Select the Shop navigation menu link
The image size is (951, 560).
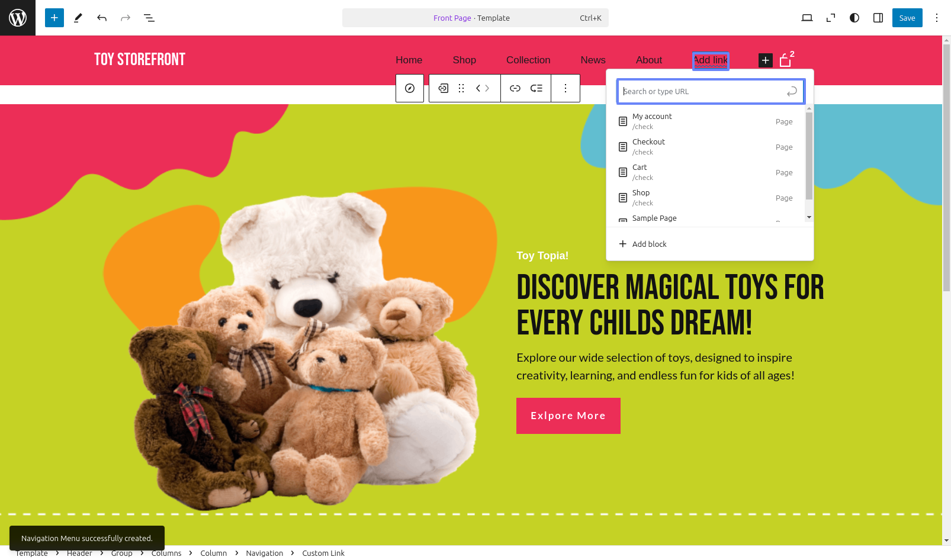pyautogui.click(x=464, y=60)
